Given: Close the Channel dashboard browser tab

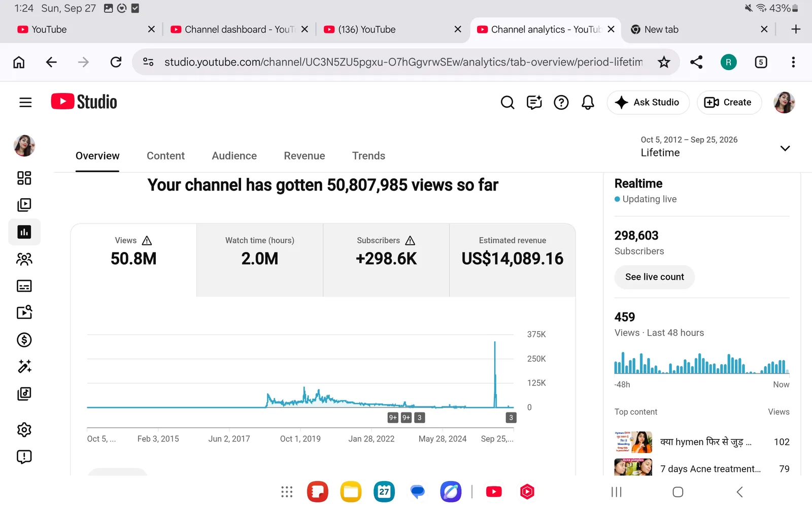Looking at the screenshot, I should (304, 29).
